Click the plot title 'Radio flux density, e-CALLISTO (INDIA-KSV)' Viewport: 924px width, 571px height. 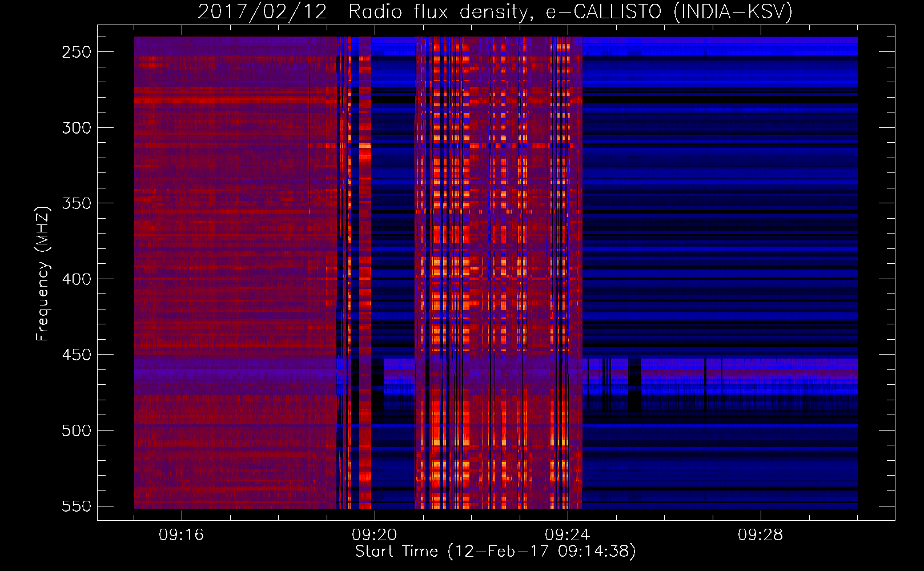tap(571, 11)
